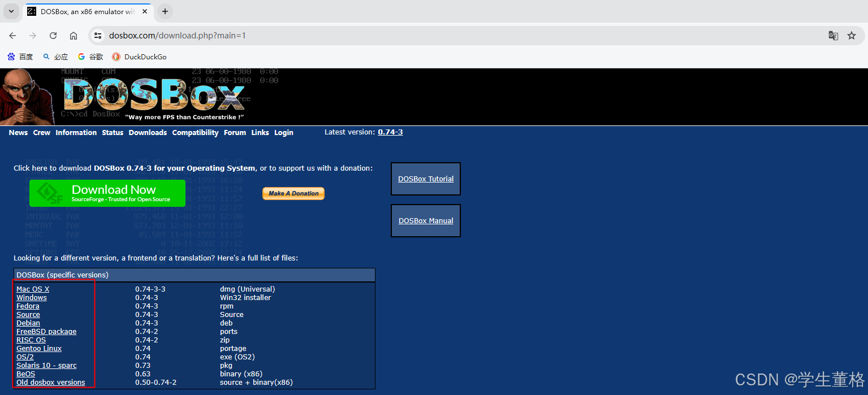Open the Forum menu item

tap(235, 132)
